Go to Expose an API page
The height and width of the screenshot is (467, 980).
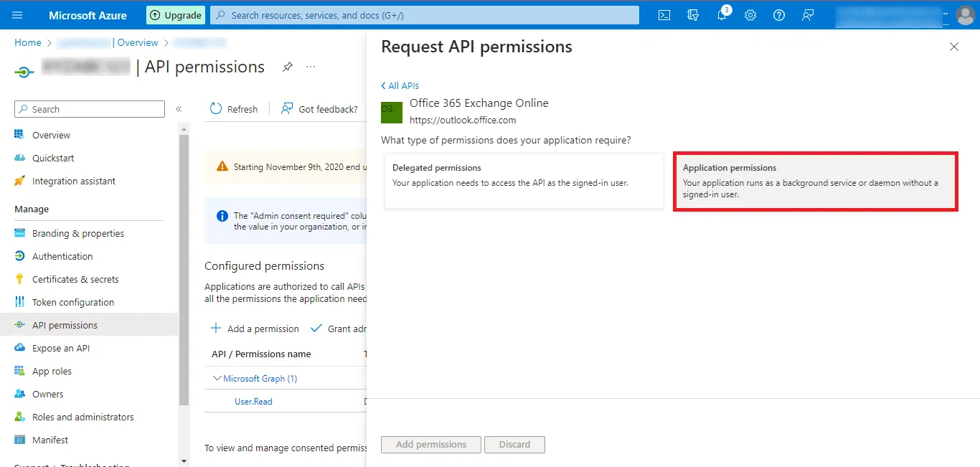pos(61,348)
